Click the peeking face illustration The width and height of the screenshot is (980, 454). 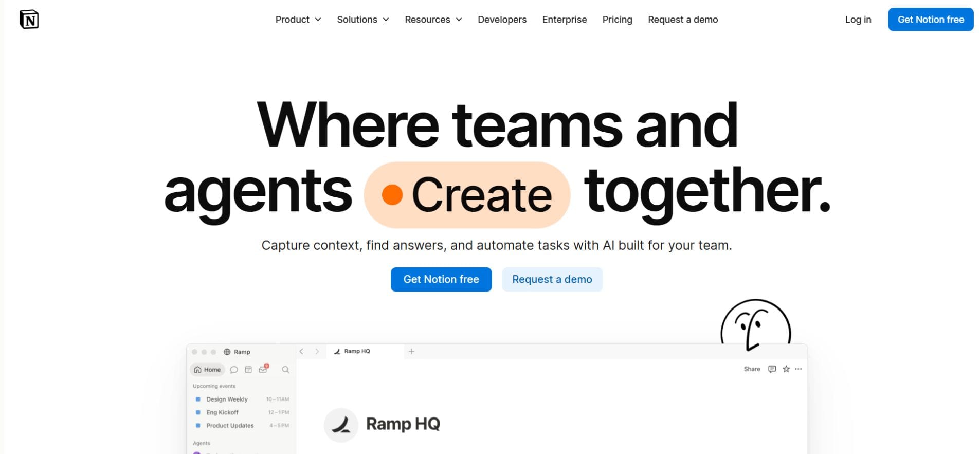(755, 325)
